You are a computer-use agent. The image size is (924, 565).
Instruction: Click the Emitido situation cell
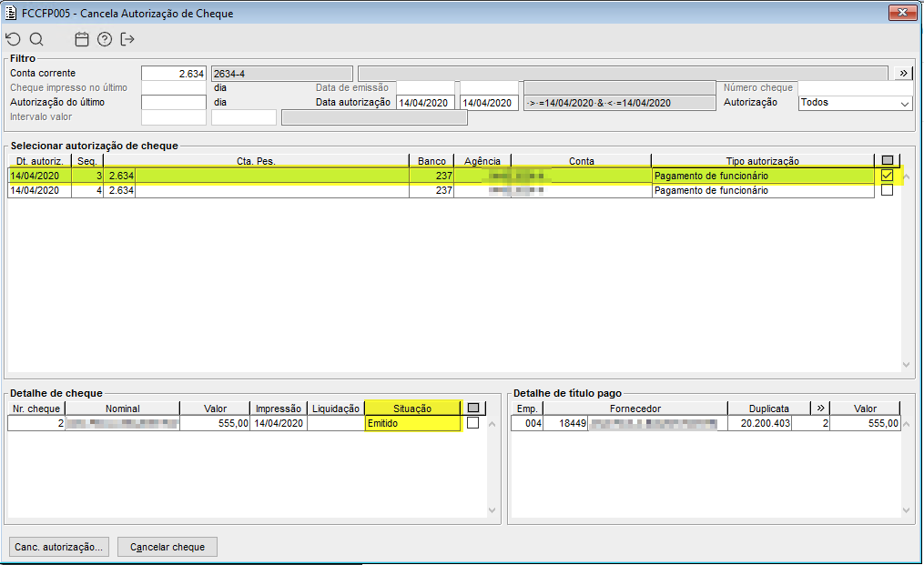(412, 423)
